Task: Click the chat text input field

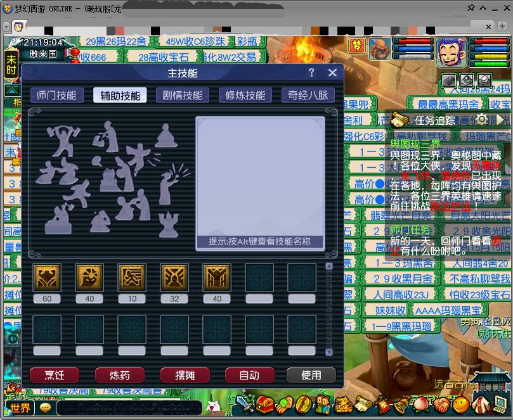Action: [x=129, y=408]
